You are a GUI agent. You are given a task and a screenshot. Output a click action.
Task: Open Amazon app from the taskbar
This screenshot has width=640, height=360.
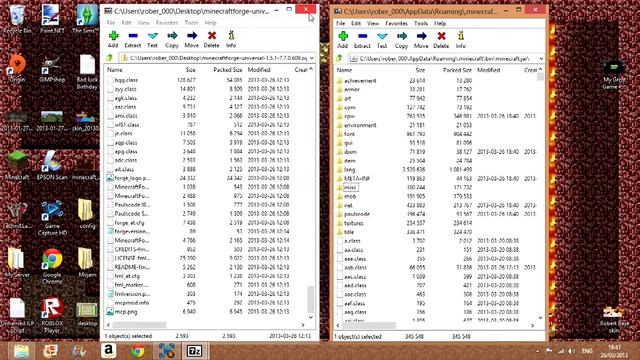[108, 351]
